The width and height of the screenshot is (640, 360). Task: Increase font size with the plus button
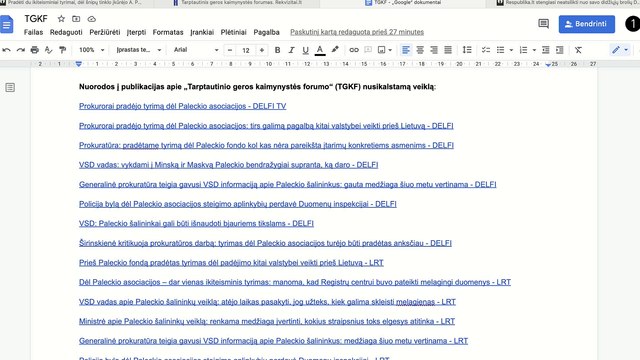click(x=262, y=50)
